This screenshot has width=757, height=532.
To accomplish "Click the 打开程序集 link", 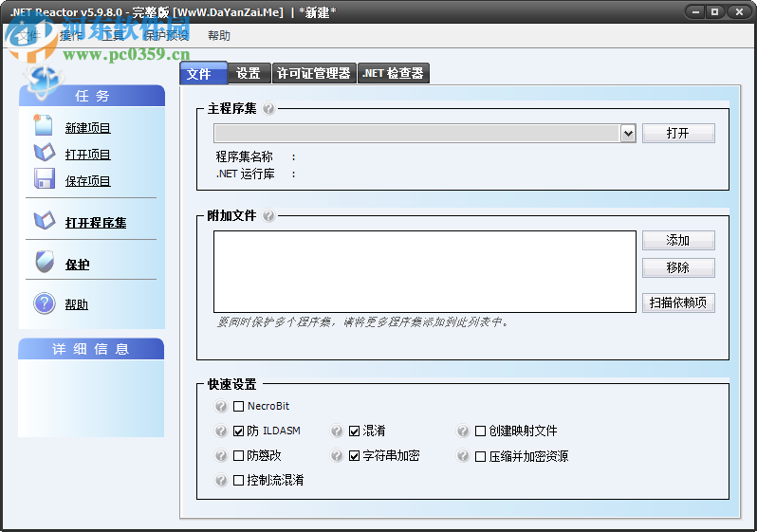I will point(96,223).
